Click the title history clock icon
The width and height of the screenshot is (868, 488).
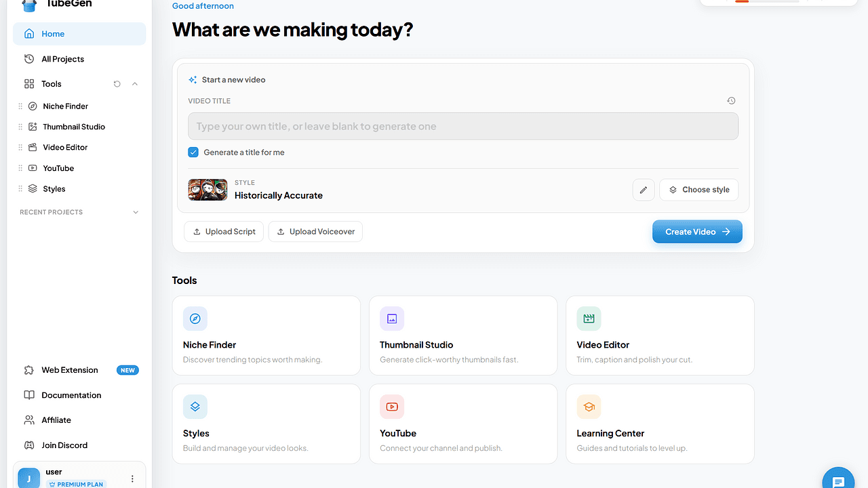click(731, 101)
